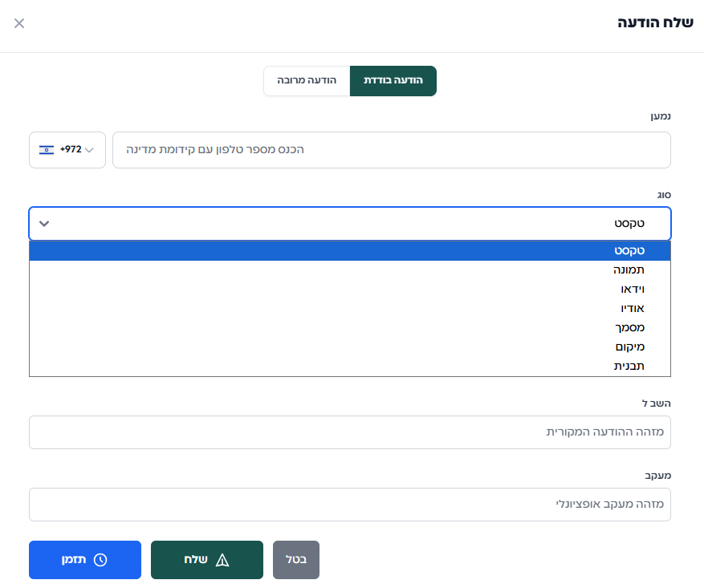Pick אודיו from the dropdown list
The width and height of the screenshot is (704, 588).
tap(349, 309)
